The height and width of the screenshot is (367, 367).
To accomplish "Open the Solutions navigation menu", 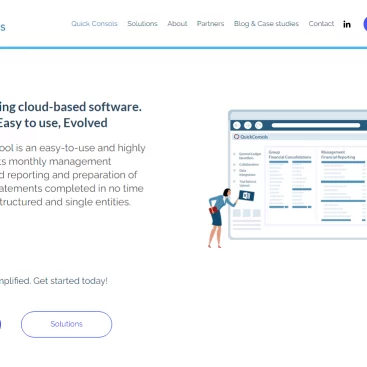I will pyautogui.click(x=142, y=24).
